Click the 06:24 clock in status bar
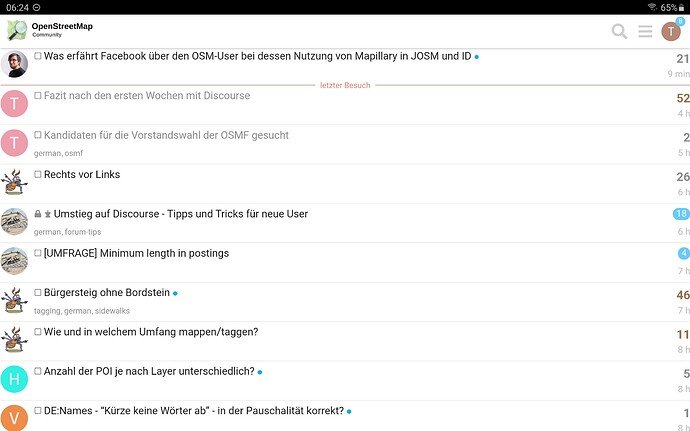Image resolution: width=690 pixels, height=431 pixels. point(17,7)
